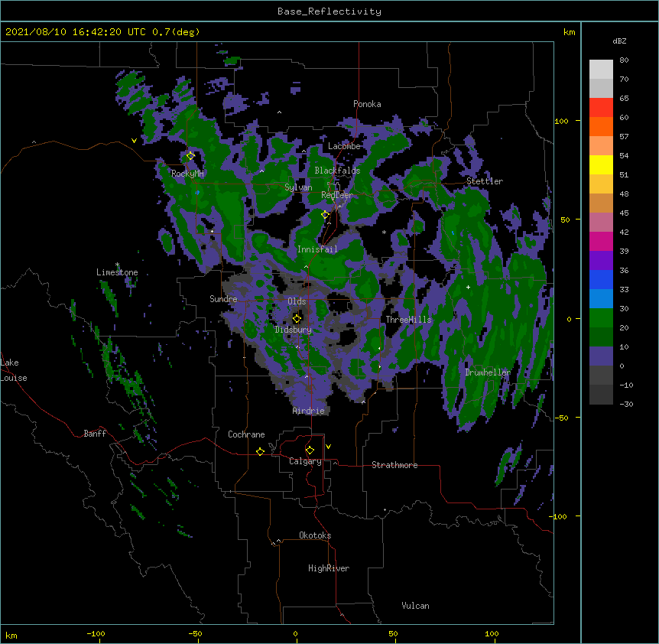Click the HighRiver label

[329, 568]
